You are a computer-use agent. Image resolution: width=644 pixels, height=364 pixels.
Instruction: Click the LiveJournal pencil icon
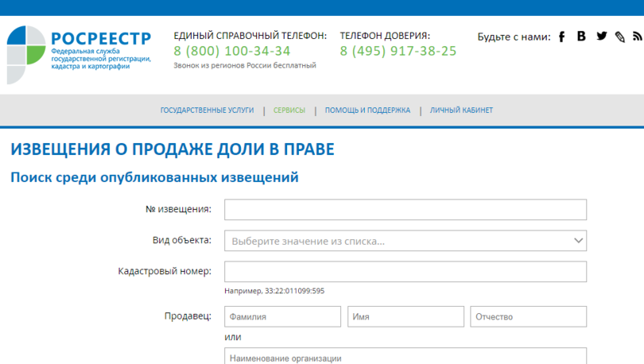pos(620,37)
